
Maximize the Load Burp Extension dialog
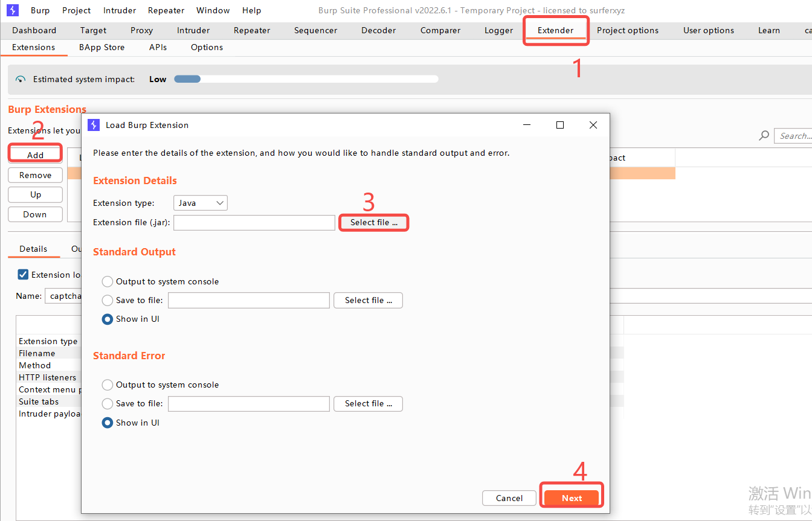(x=560, y=125)
